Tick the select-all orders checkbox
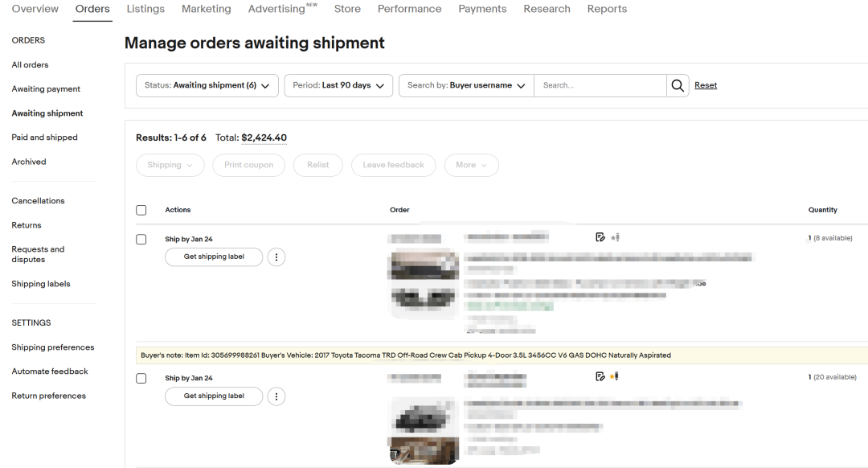 (x=141, y=210)
